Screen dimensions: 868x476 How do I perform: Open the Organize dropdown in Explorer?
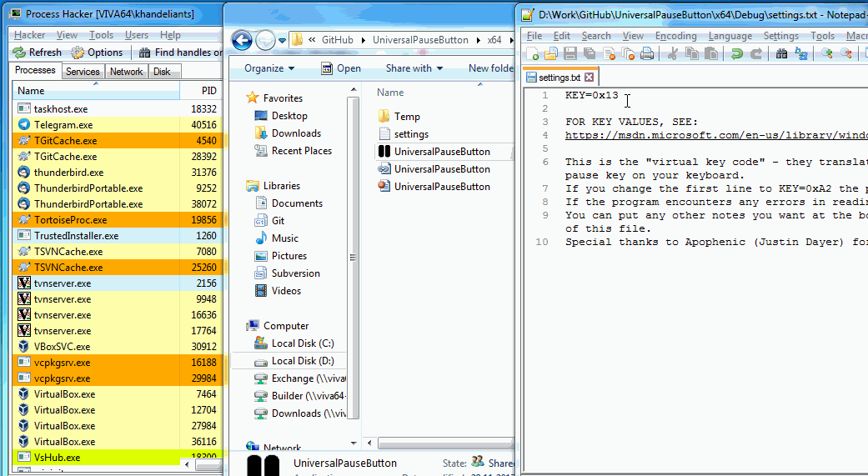click(x=269, y=68)
